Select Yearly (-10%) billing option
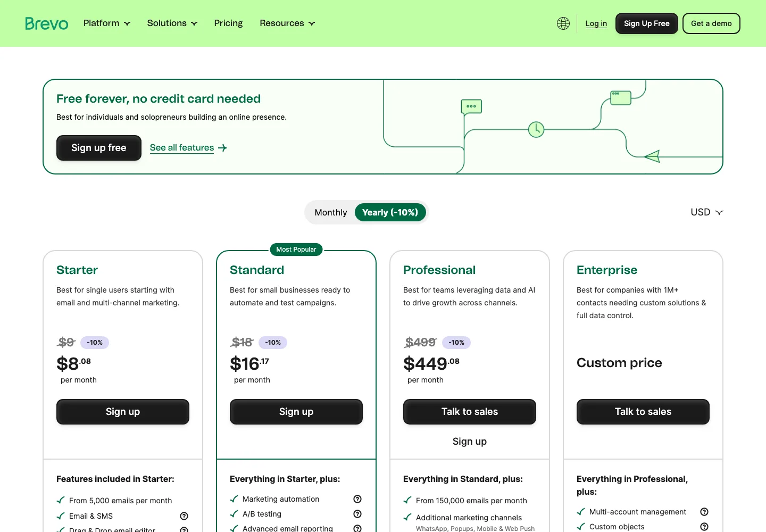Viewport: 766px width, 532px height. click(390, 212)
